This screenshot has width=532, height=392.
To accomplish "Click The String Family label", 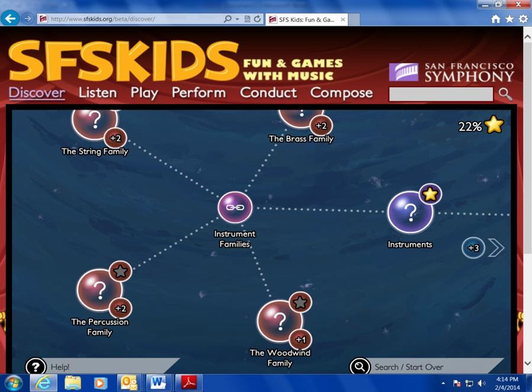I will 95,151.
